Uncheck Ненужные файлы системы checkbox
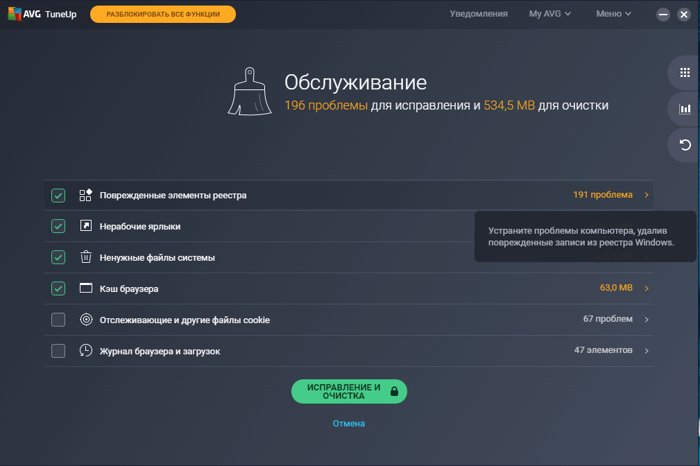Screen dimensions: 700x466 [58, 257]
